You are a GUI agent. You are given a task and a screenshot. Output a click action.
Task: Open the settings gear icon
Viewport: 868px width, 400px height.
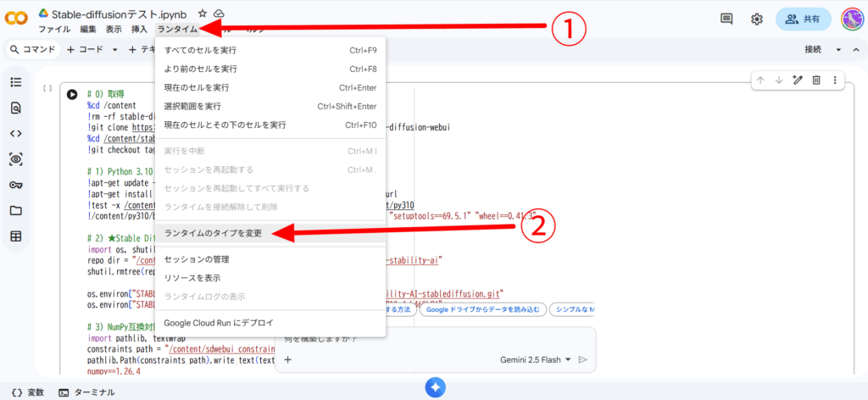point(757,19)
